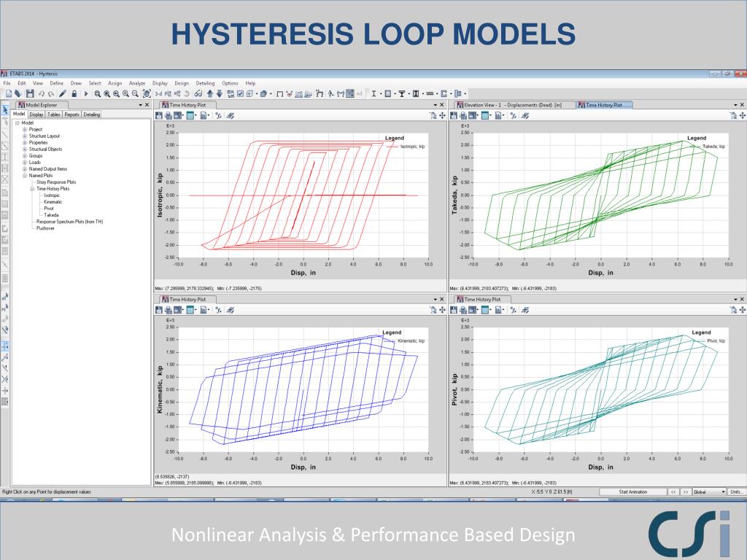The width and height of the screenshot is (747, 560).
Task: Switch to the Reports tab in Model Explorer
Action: [72, 114]
